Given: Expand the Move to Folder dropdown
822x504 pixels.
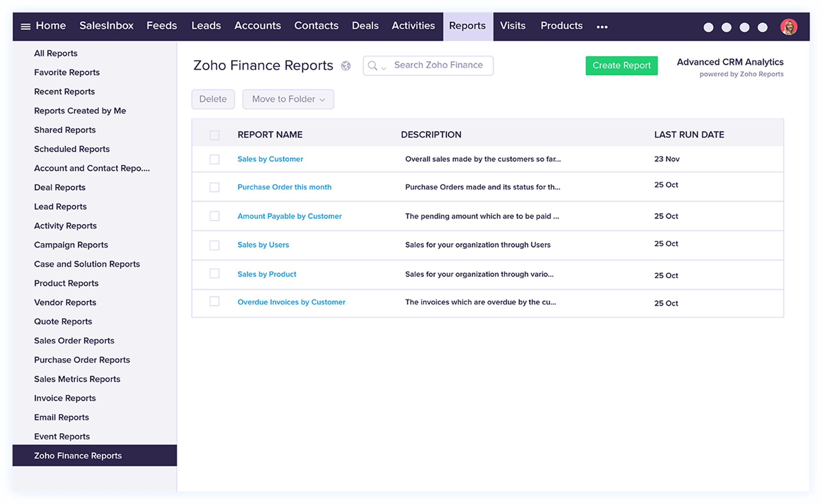Looking at the screenshot, I should tap(288, 99).
